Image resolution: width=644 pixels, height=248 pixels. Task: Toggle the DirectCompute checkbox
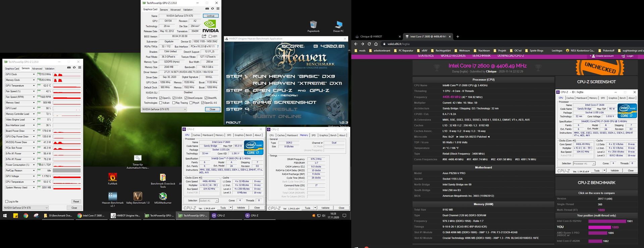(186, 98)
